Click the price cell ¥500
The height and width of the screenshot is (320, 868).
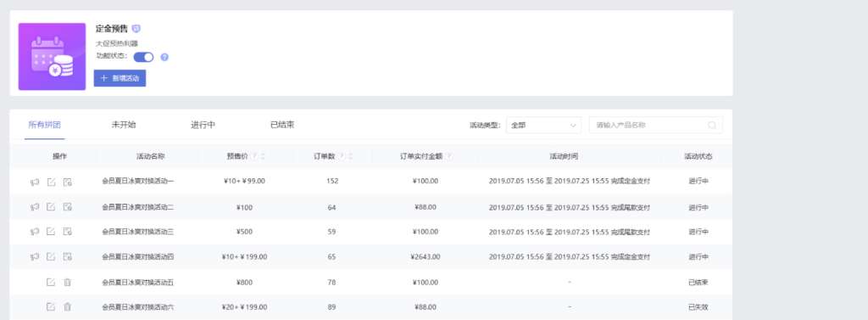click(x=244, y=232)
